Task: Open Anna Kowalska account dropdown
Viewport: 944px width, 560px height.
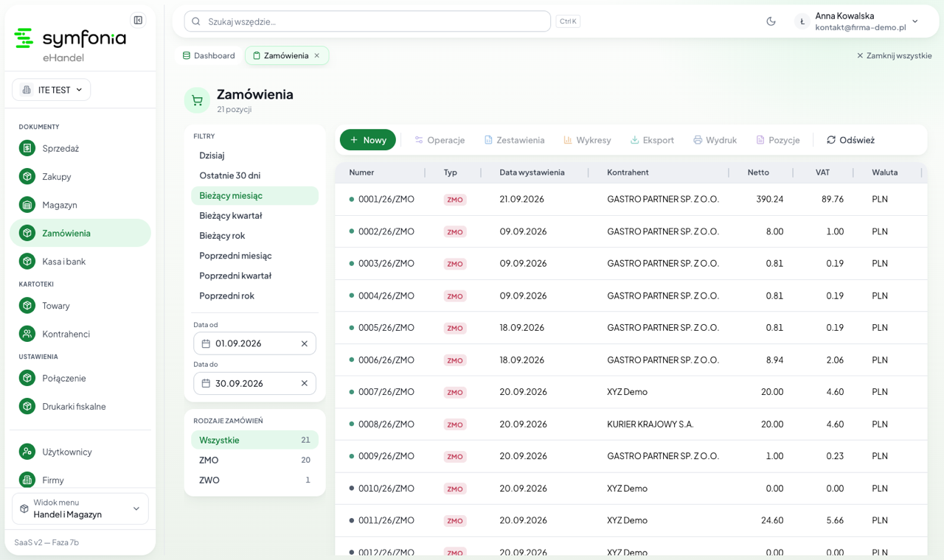Action: (x=856, y=21)
